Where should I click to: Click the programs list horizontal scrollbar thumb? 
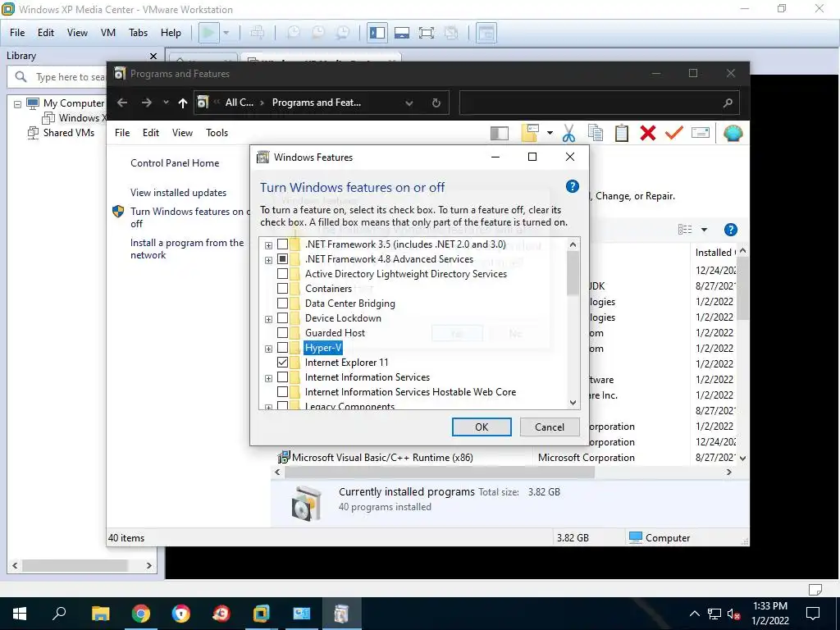[440, 472]
